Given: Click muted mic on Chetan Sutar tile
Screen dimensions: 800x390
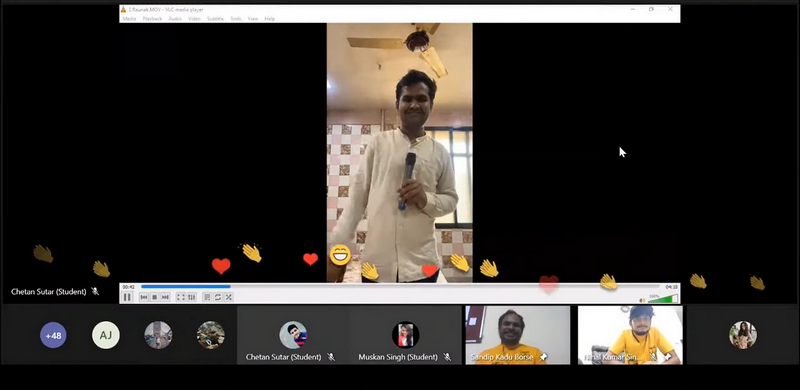Looking at the screenshot, I should click(331, 357).
